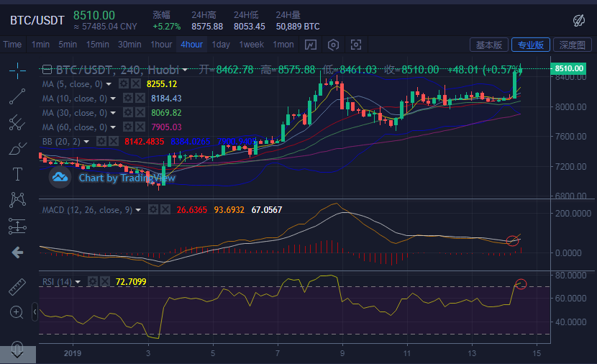Remove the MA 60 indicator

coord(140,127)
